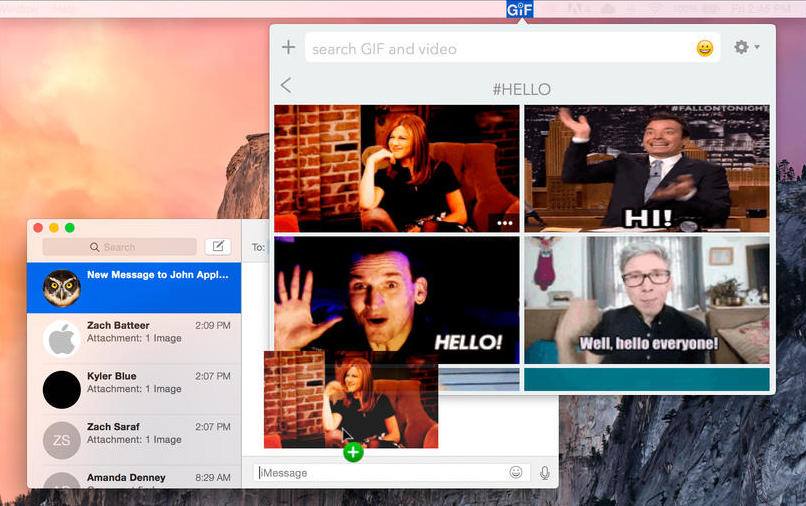Click the Messages green zoom button
The width and height of the screenshot is (806, 506).
click(x=70, y=228)
